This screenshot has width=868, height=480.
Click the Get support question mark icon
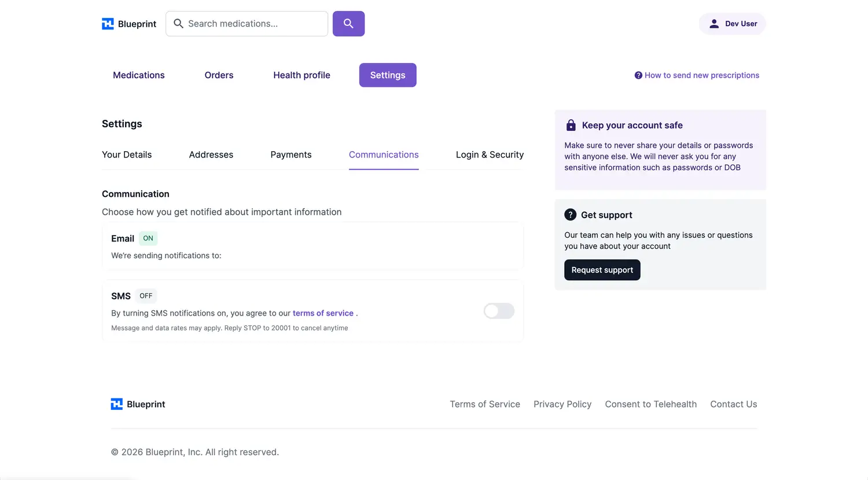tap(570, 215)
